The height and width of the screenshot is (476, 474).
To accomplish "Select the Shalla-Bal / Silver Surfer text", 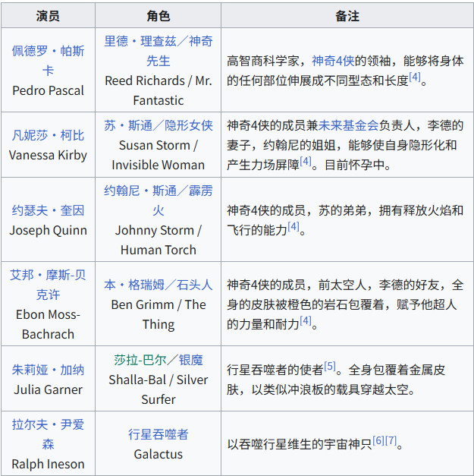I will pos(159,389).
